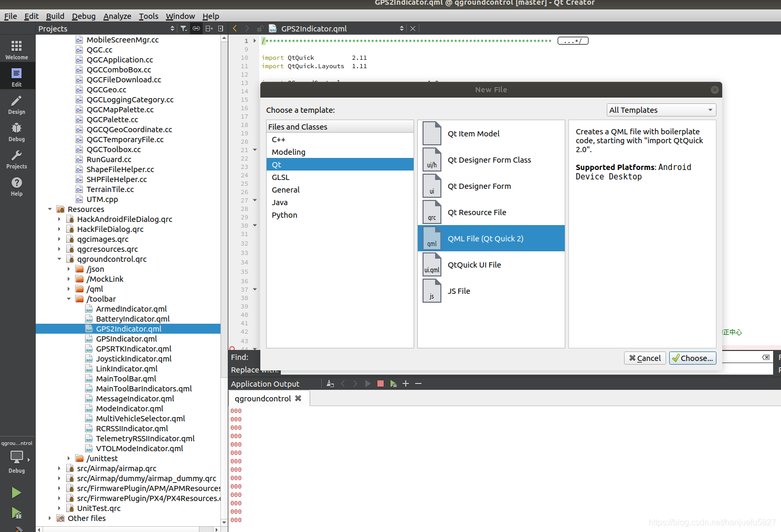Open the All Templates dropdown

point(661,110)
